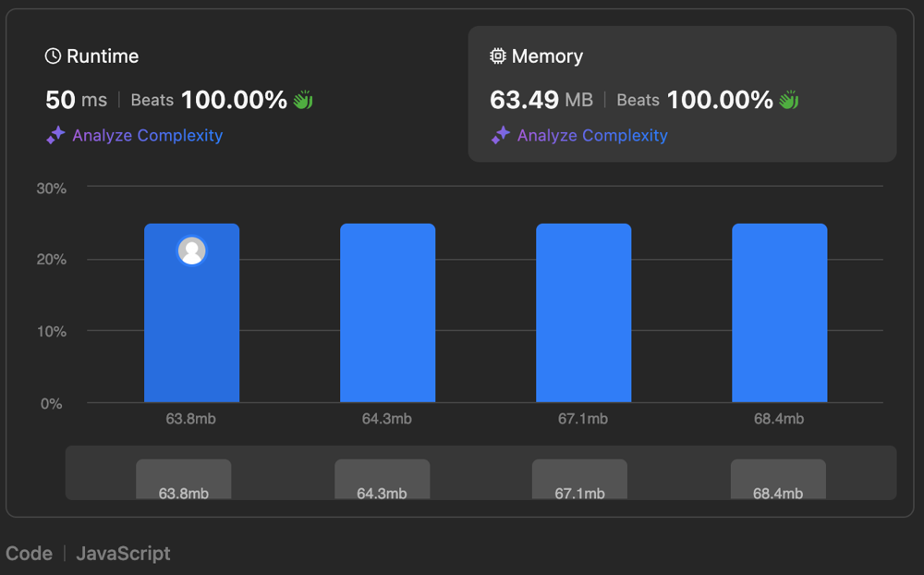Click the 67.1mb thumbnail in the overview strip
The image size is (924, 575).
579,479
